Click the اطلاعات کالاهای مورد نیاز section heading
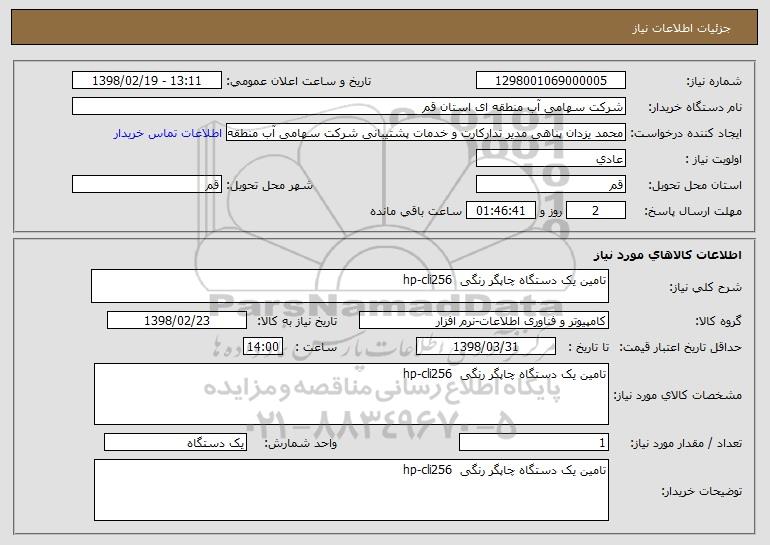 pyautogui.click(x=667, y=255)
